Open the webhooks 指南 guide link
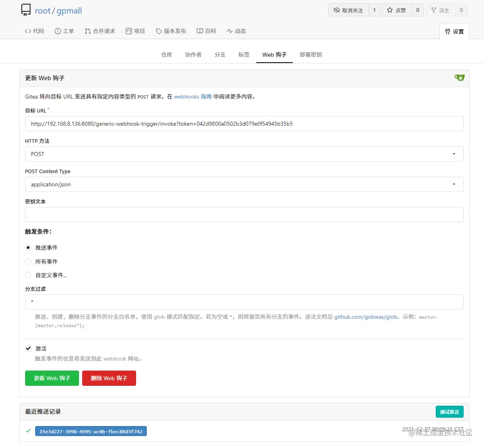The height and width of the screenshot is (448, 484). pyautogui.click(x=193, y=97)
